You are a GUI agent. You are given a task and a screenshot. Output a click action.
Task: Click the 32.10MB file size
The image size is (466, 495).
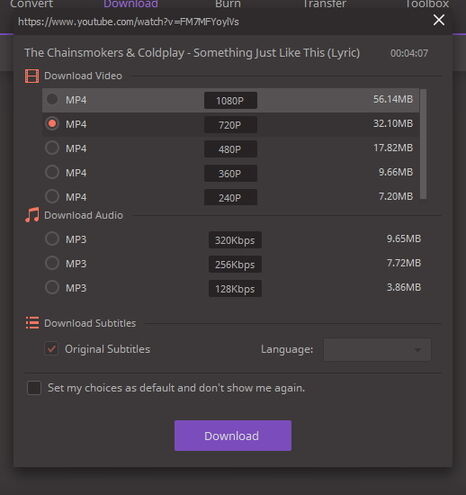click(393, 123)
